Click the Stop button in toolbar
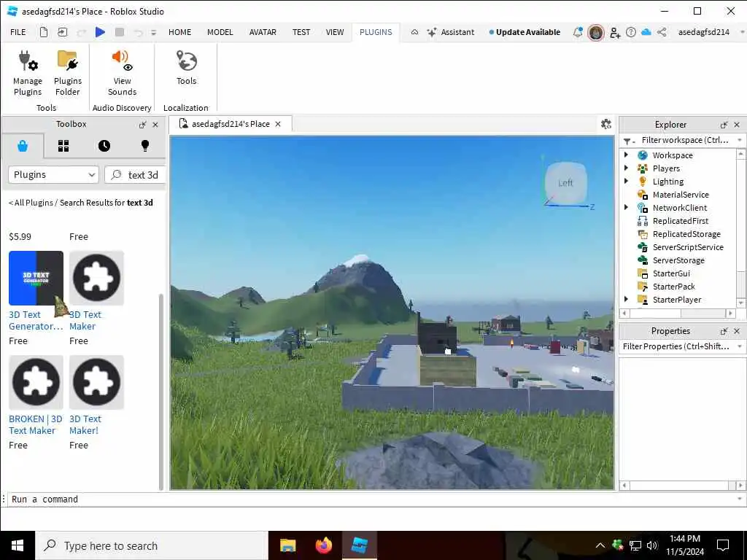Image resolution: width=747 pixels, height=560 pixels. [120, 32]
